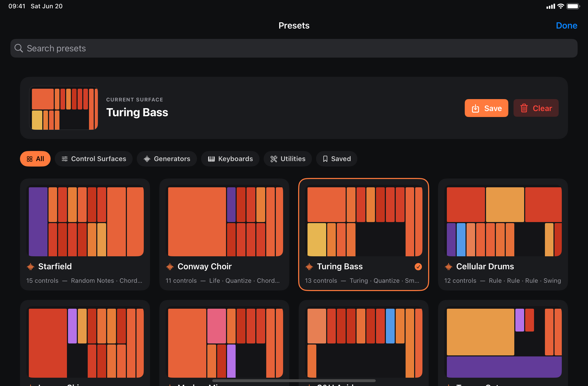The height and width of the screenshot is (386, 588).
Task: Click the waveform icon beside Starfield
Action: (x=31, y=267)
